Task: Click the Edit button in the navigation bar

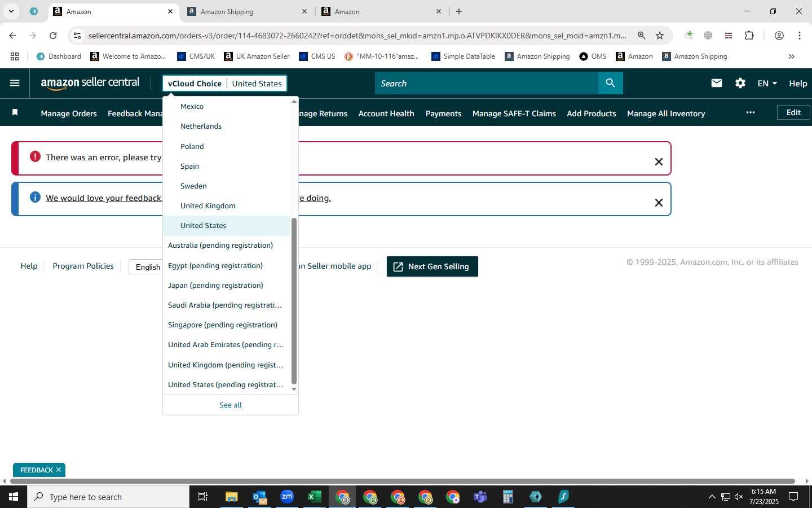Action: (x=793, y=112)
